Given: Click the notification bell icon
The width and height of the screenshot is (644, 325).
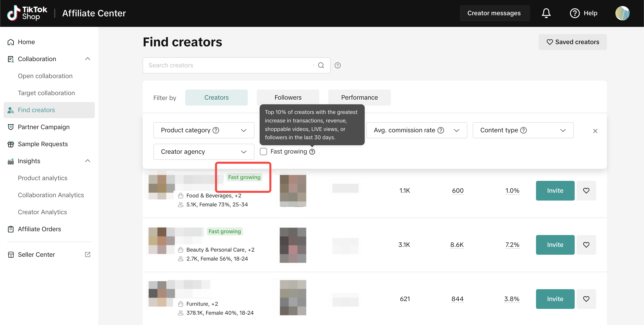Looking at the screenshot, I should [x=546, y=13].
